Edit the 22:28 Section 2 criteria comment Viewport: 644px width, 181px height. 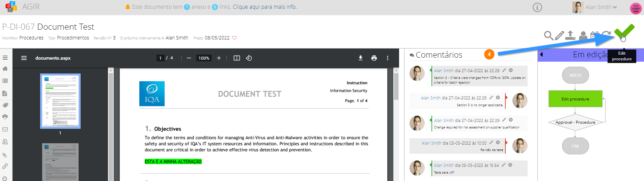(504, 70)
